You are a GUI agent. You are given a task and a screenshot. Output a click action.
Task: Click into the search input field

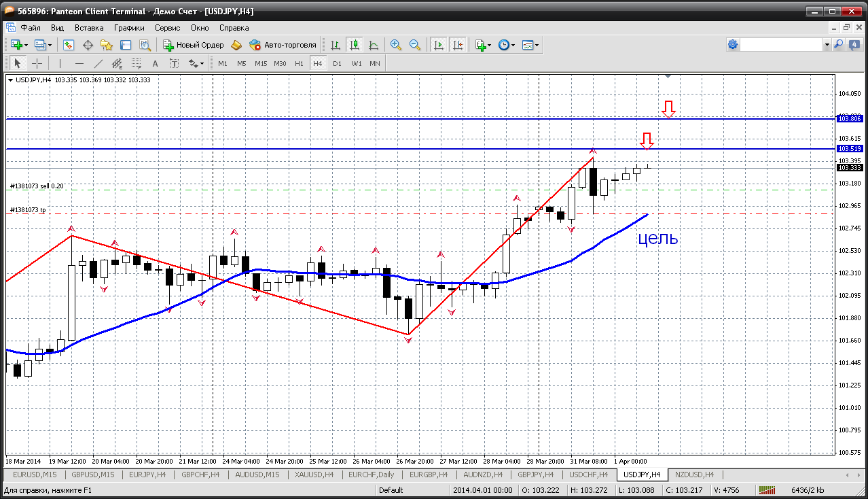tap(781, 44)
